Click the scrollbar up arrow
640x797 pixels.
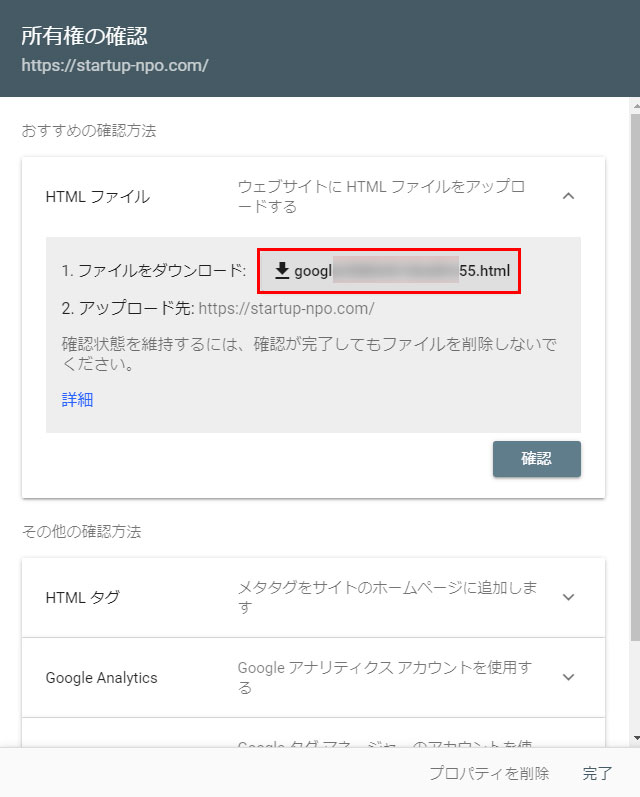pos(633,105)
